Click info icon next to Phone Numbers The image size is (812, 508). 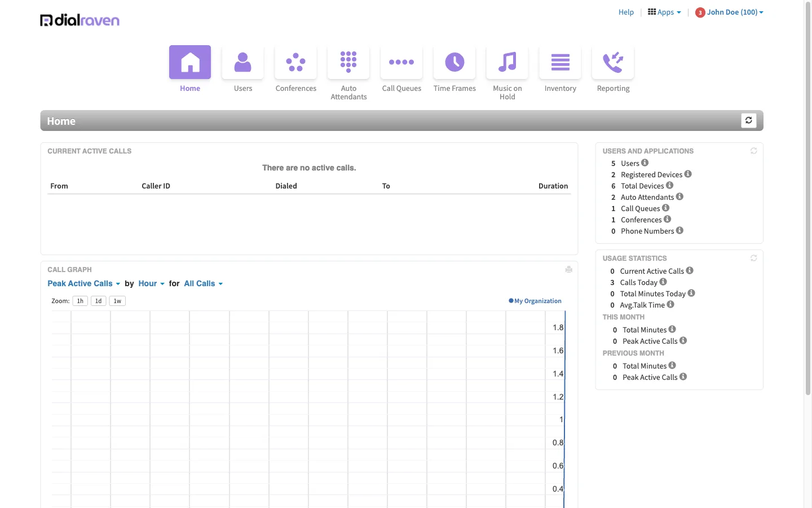tap(679, 230)
